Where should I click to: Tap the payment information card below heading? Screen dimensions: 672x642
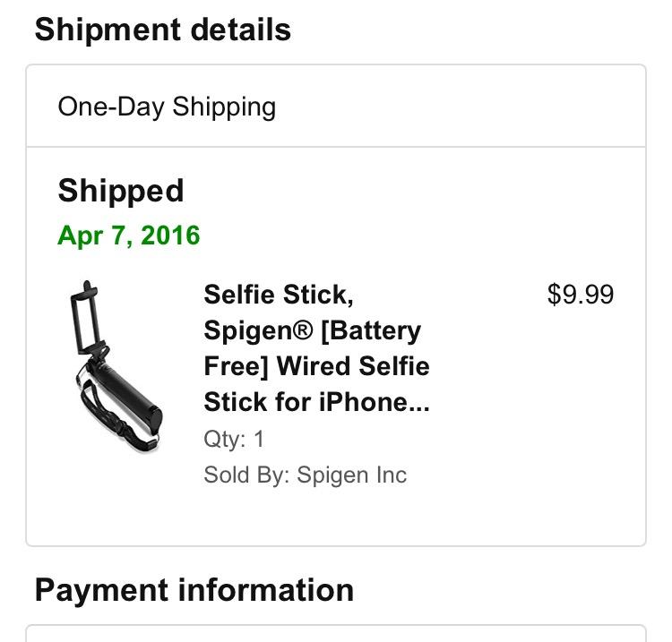335,633
